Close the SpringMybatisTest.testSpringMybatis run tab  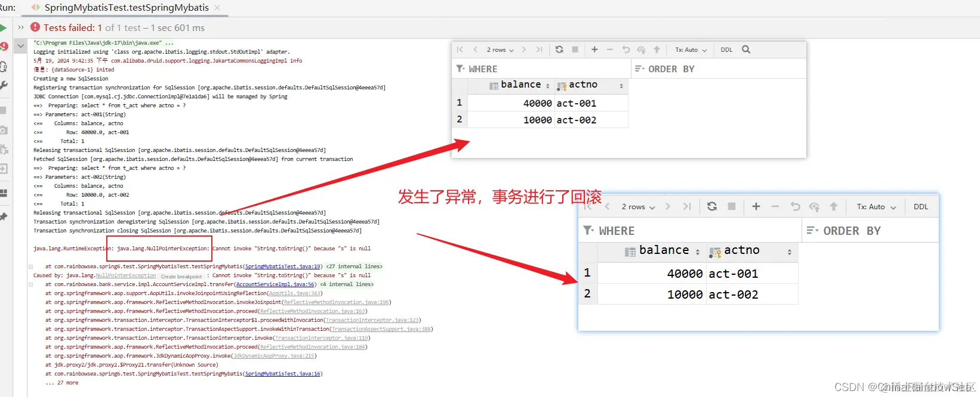217,8
